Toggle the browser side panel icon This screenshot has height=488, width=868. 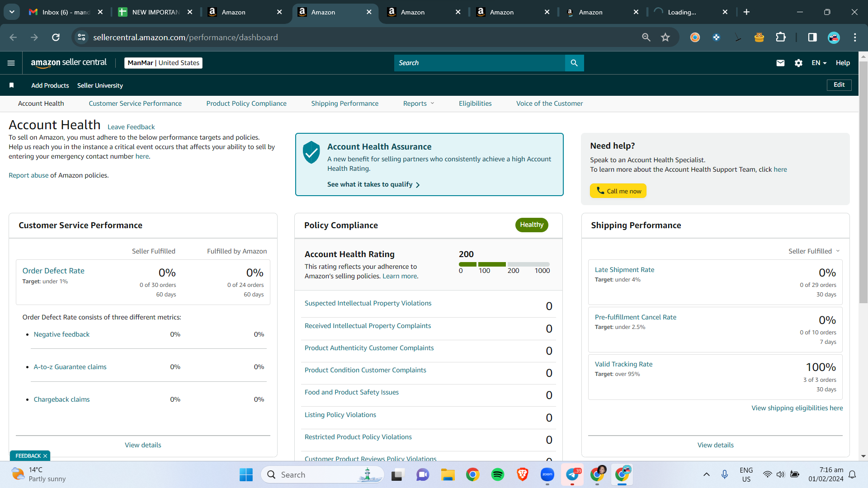coord(812,38)
